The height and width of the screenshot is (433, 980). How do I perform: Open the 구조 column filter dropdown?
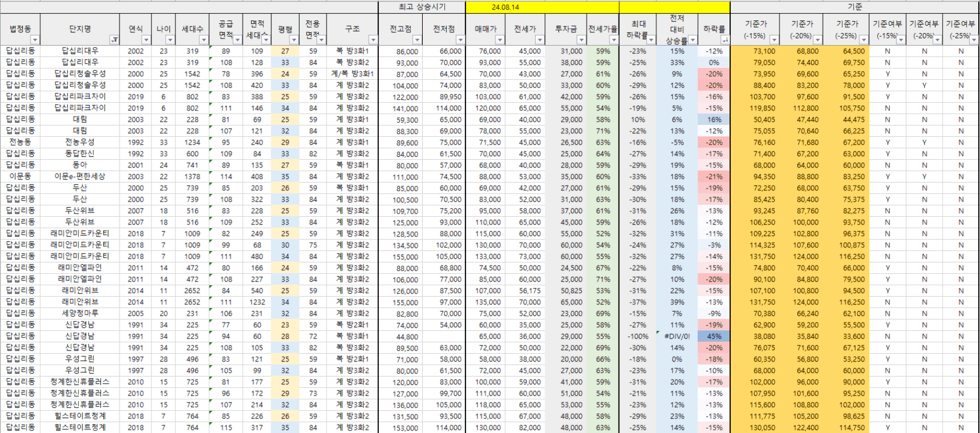(373, 40)
